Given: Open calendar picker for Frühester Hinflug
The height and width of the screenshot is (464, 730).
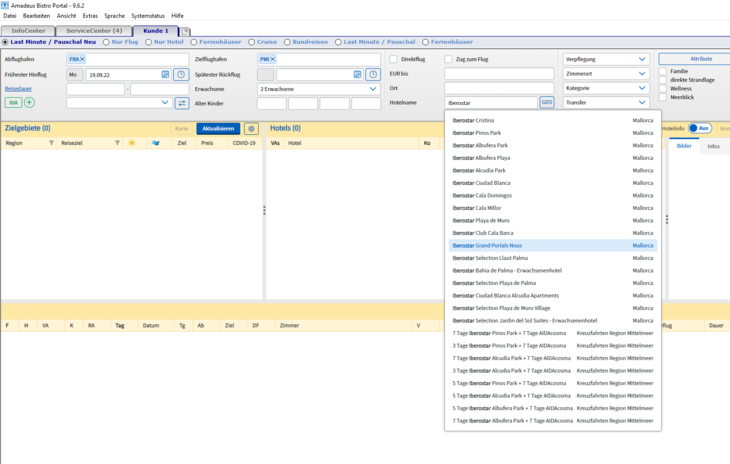Looking at the screenshot, I should point(165,74).
